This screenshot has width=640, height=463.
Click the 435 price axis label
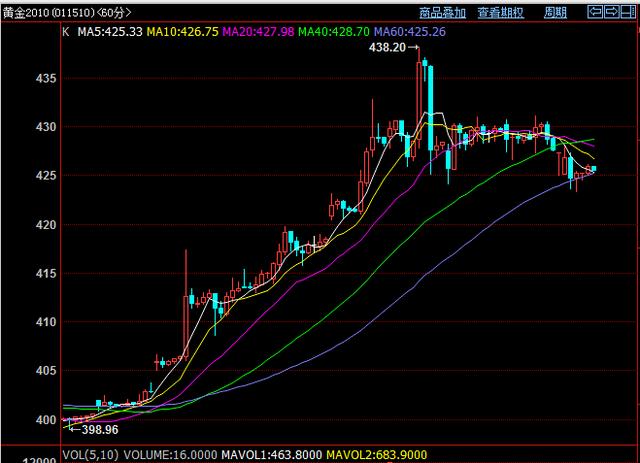click(46, 78)
